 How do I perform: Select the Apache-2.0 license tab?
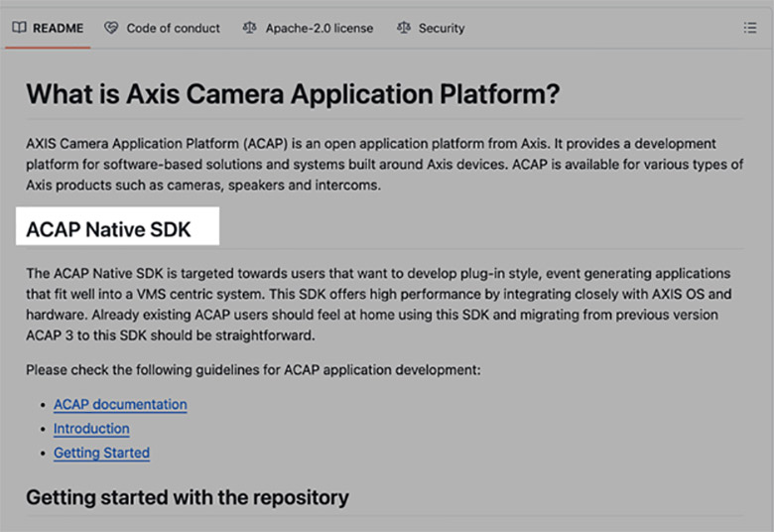pos(319,28)
